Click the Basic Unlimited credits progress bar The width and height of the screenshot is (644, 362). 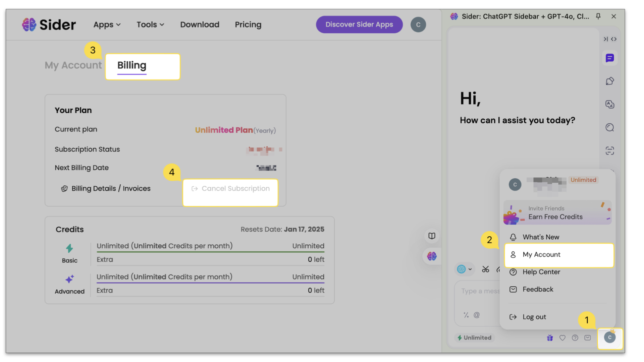(210, 251)
